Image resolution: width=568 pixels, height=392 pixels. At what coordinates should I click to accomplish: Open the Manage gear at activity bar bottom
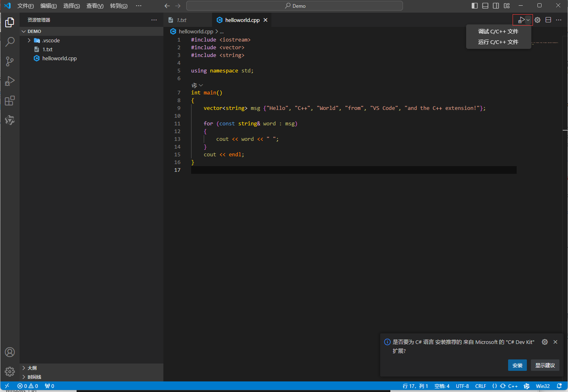(x=10, y=371)
